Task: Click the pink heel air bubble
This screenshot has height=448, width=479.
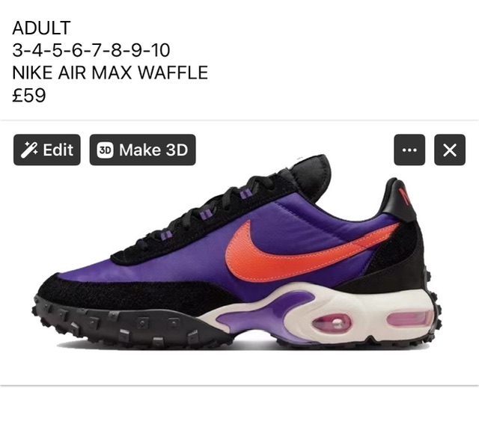Action: point(410,319)
